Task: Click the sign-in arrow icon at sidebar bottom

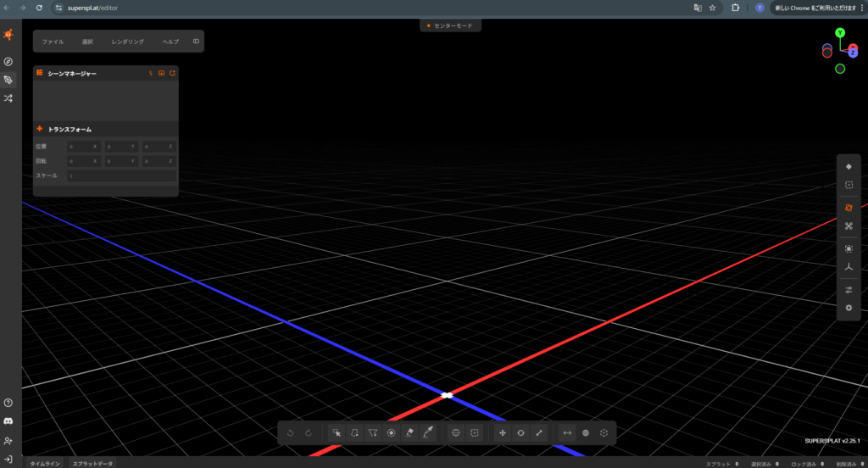Action: (x=8, y=460)
